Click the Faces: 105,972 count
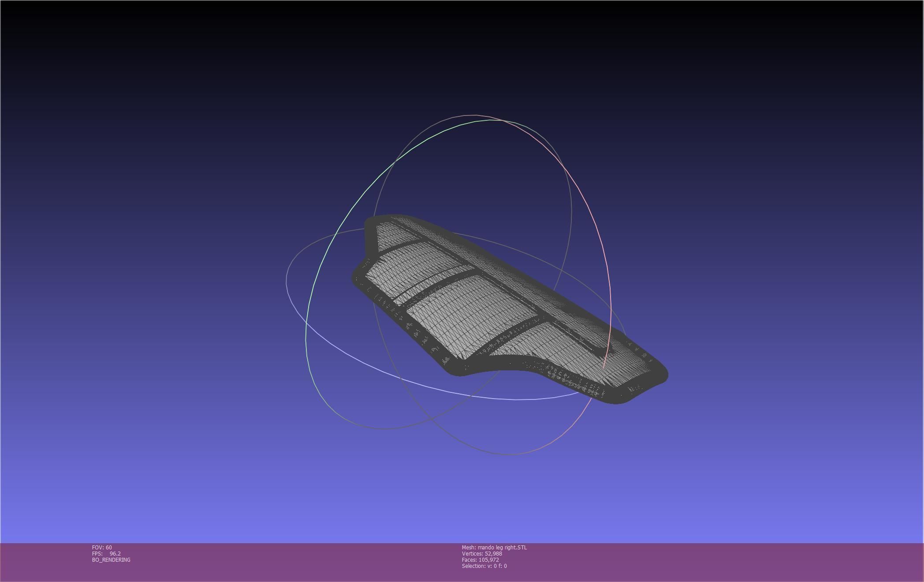Screen dimensions: 924x582 [x=480, y=560]
